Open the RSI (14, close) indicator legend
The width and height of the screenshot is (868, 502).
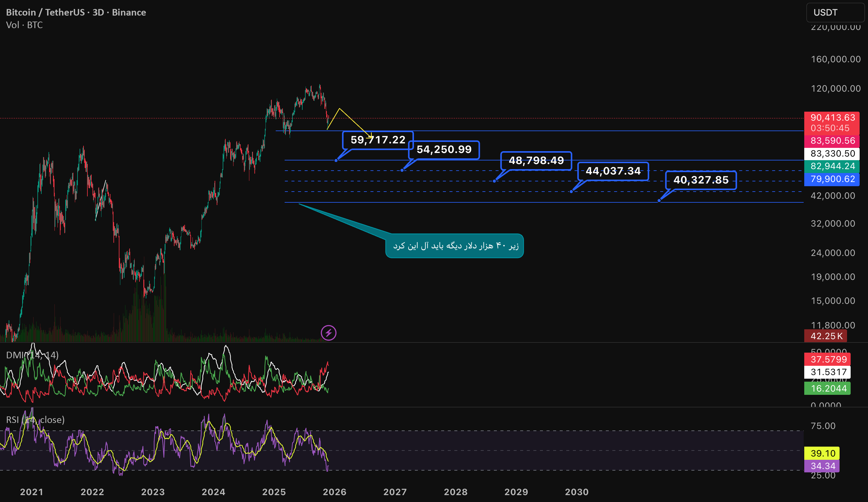click(x=35, y=420)
